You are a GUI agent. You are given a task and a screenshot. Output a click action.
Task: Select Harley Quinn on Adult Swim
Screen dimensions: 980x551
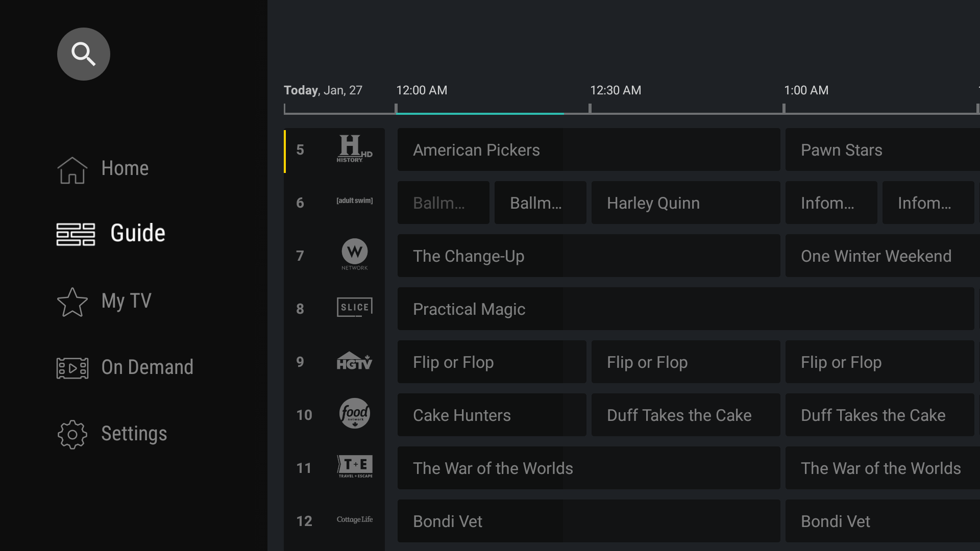(685, 203)
